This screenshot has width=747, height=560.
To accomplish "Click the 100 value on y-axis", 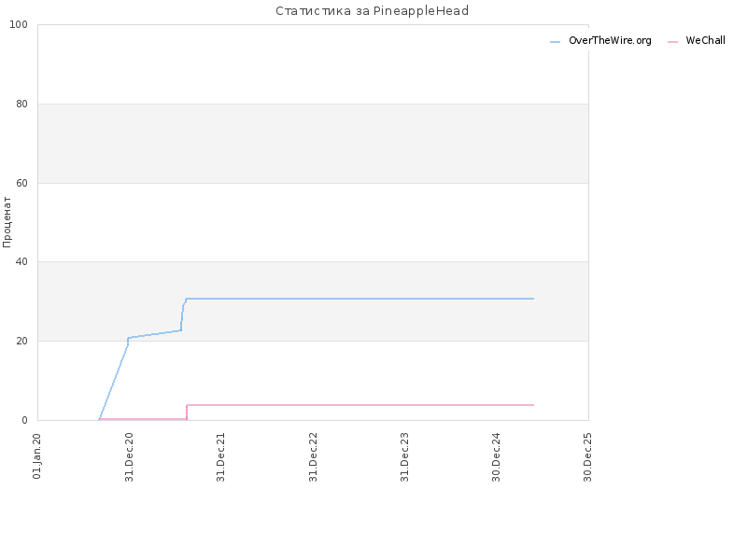I will pos(19,25).
